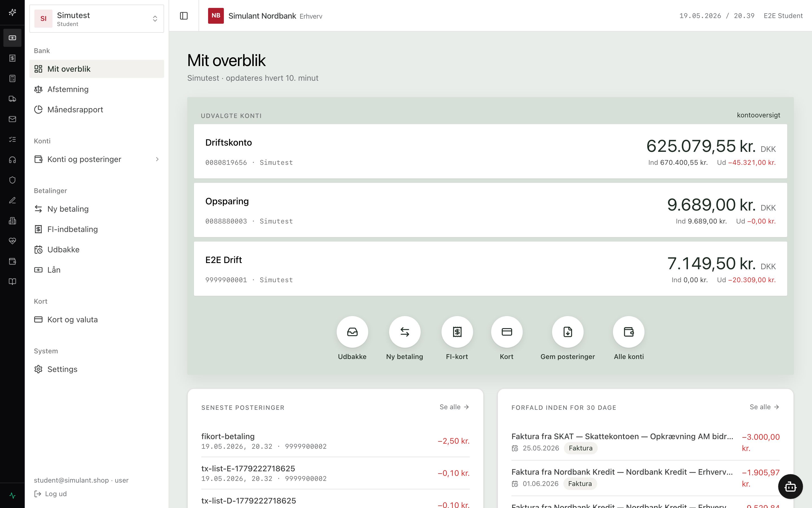Click the Ny betaling quick action icon
This screenshot has width=812, height=508.
[x=405, y=332]
